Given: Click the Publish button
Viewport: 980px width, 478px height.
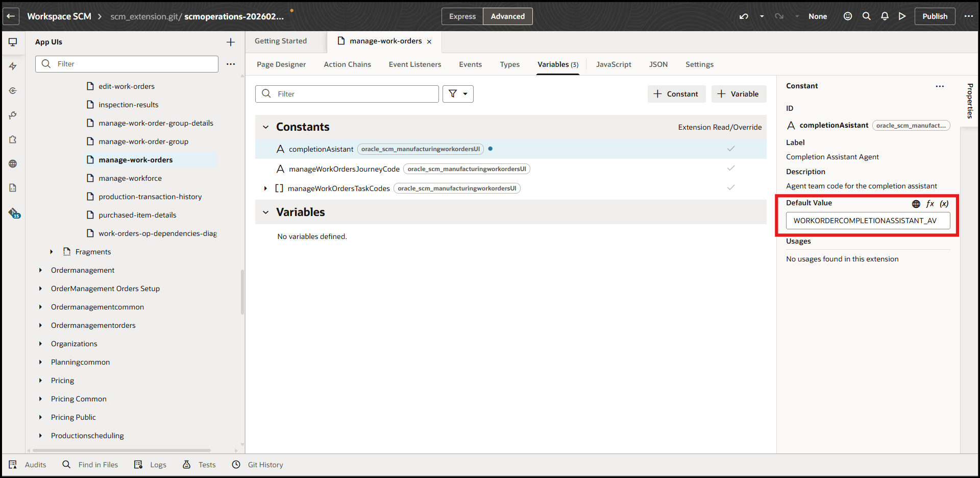Looking at the screenshot, I should pyautogui.click(x=935, y=16).
